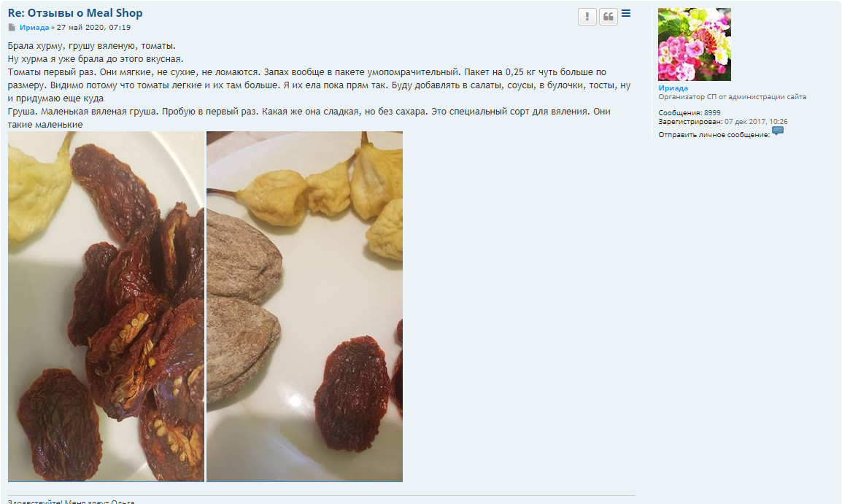The width and height of the screenshot is (842, 504).
Task: Enlarge the right photo with dried pears
Action: tap(304, 306)
